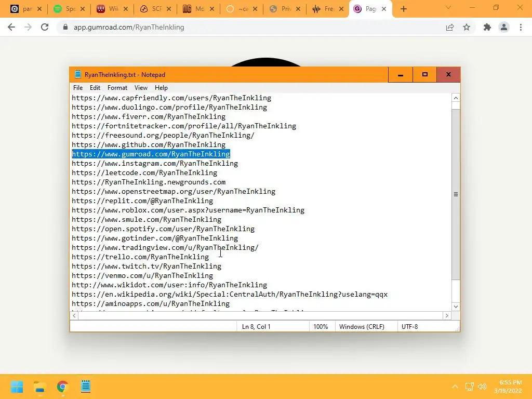Open the extensions puzzle icon

(x=487, y=27)
